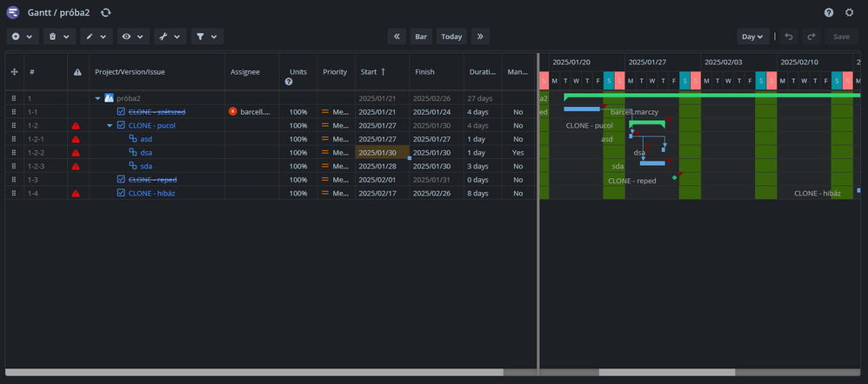Open the edit pencil dropdown

click(x=97, y=36)
